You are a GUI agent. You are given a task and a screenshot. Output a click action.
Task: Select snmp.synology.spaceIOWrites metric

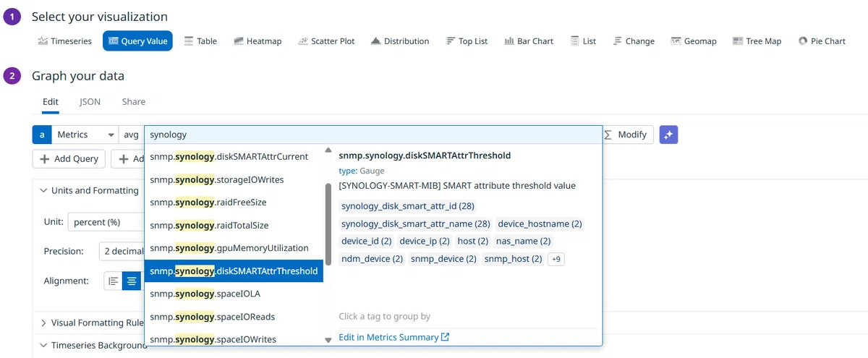[234, 338]
